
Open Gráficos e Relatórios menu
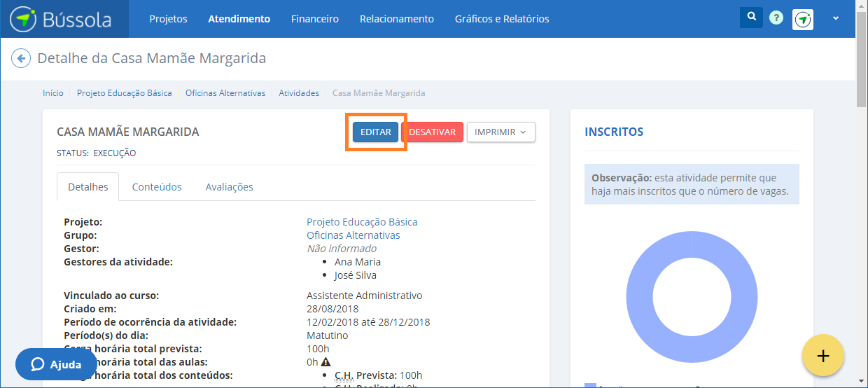(x=502, y=19)
